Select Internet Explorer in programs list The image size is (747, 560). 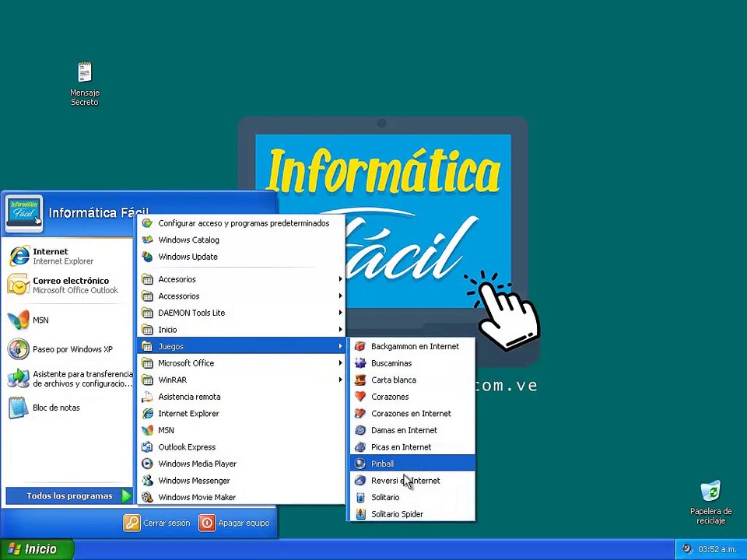(x=241, y=413)
